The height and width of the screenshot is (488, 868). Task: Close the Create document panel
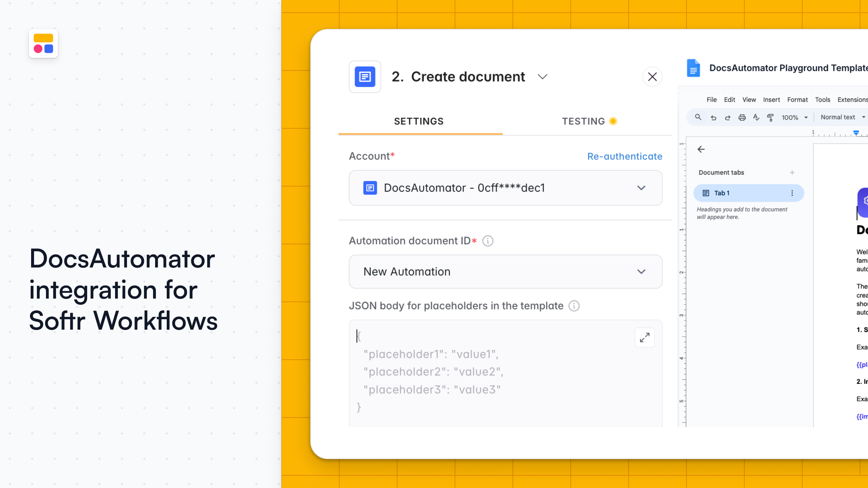pyautogui.click(x=652, y=77)
